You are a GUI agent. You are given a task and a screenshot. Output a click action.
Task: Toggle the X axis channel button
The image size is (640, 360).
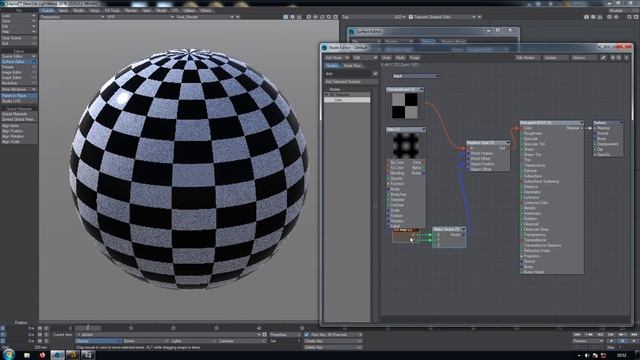(3, 328)
